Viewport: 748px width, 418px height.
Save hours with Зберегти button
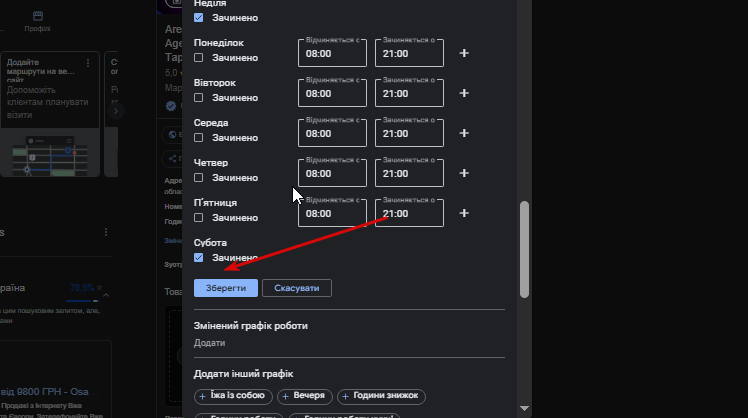click(x=226, y=288)
